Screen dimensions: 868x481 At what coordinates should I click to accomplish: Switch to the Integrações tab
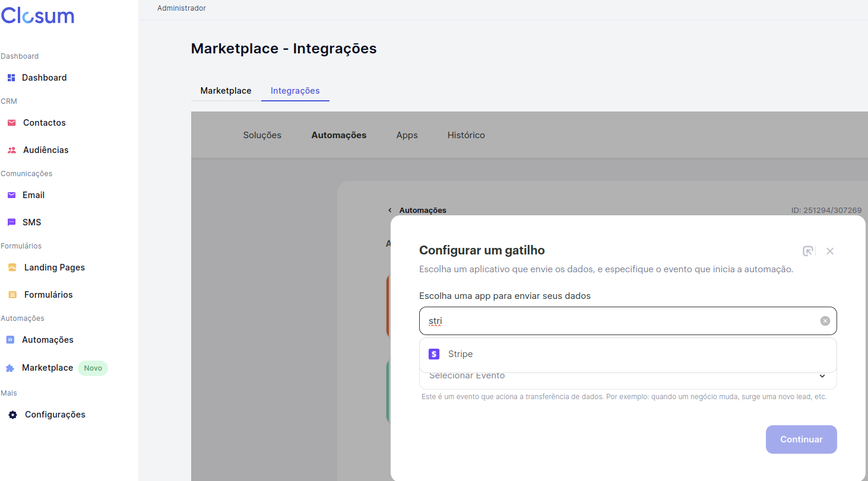pos(295,91)
